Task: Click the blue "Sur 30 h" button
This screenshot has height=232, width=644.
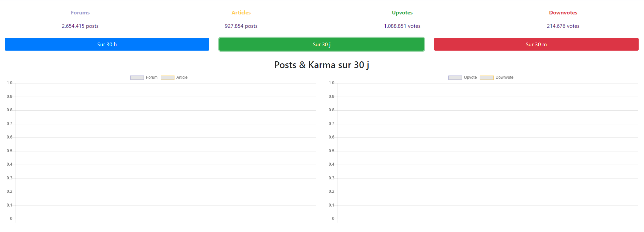Action: point(107,44)
